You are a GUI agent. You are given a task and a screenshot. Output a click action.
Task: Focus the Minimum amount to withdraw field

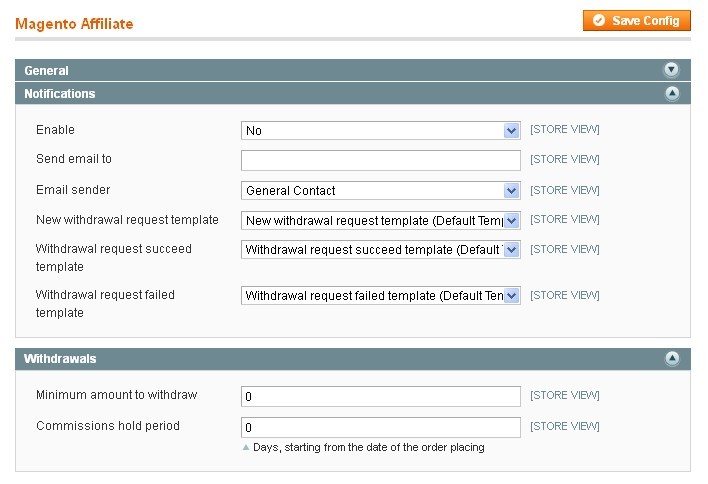tap(381, 396)
